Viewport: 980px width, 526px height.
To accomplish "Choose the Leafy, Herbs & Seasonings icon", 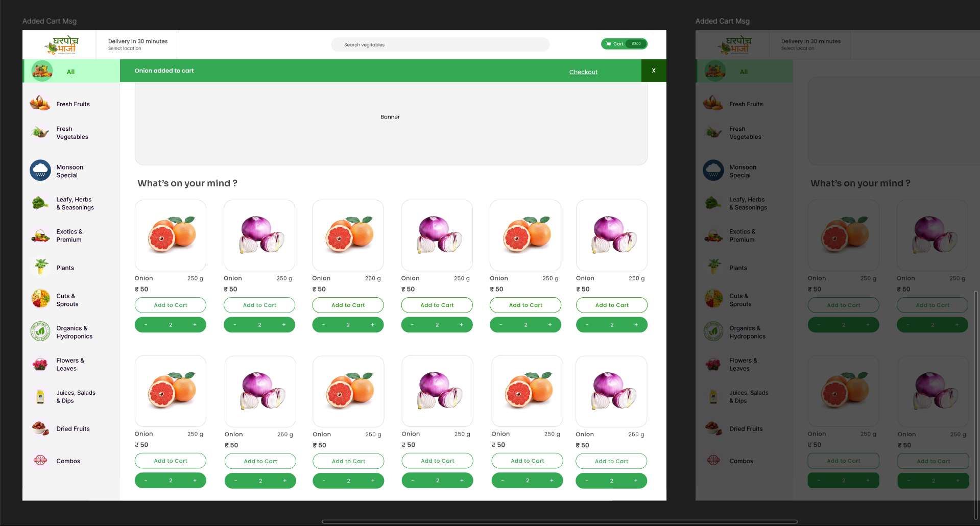I will coord(40,203).
